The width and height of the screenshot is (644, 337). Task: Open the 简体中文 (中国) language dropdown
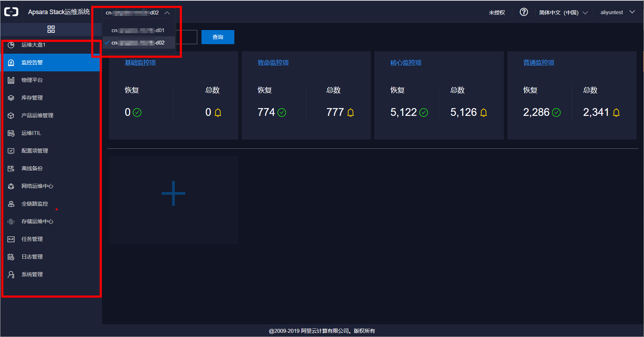click(563, 13)
